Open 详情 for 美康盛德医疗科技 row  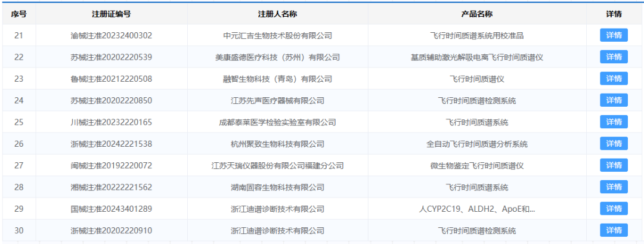coord(614,57)
